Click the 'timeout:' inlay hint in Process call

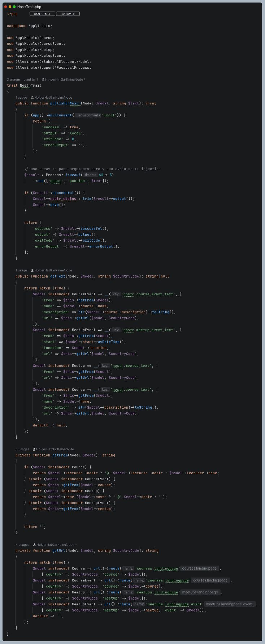click(91, 175)
